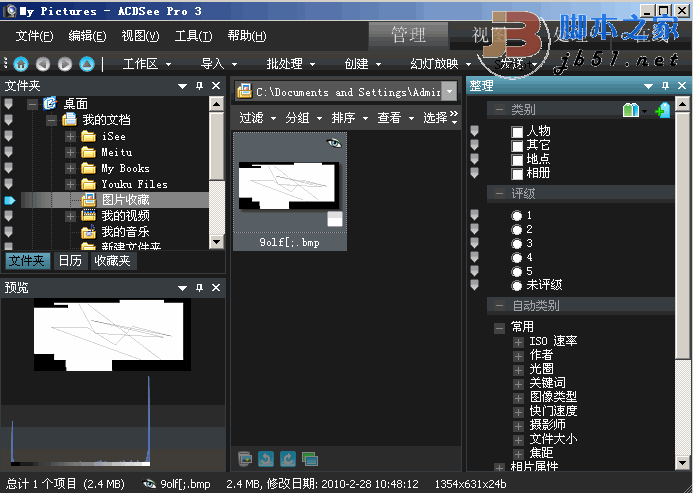This screenshot has height=493, width=693.
Task: Open the 编辑(E) menu
Action: click(87, 36)
